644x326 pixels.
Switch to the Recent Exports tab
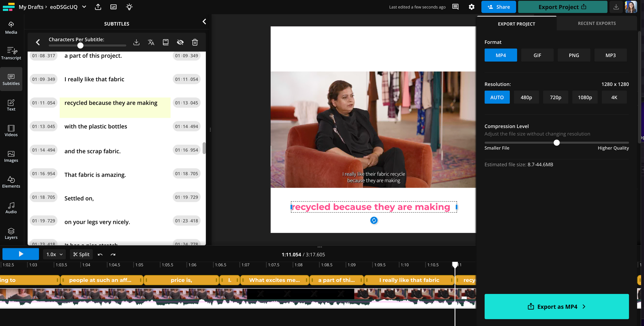click(597, 23)
